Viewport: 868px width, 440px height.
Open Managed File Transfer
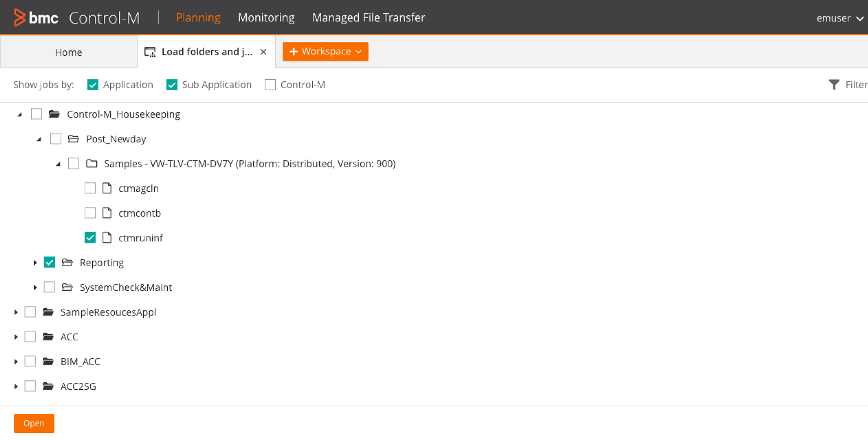369,18
